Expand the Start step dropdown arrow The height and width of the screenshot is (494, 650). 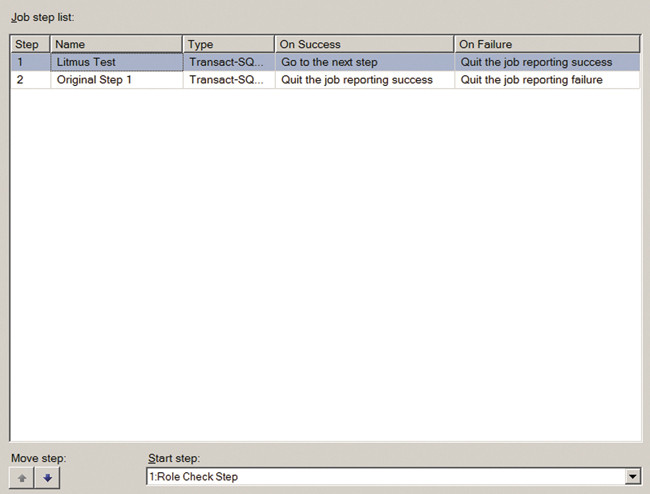click(632, 478)
